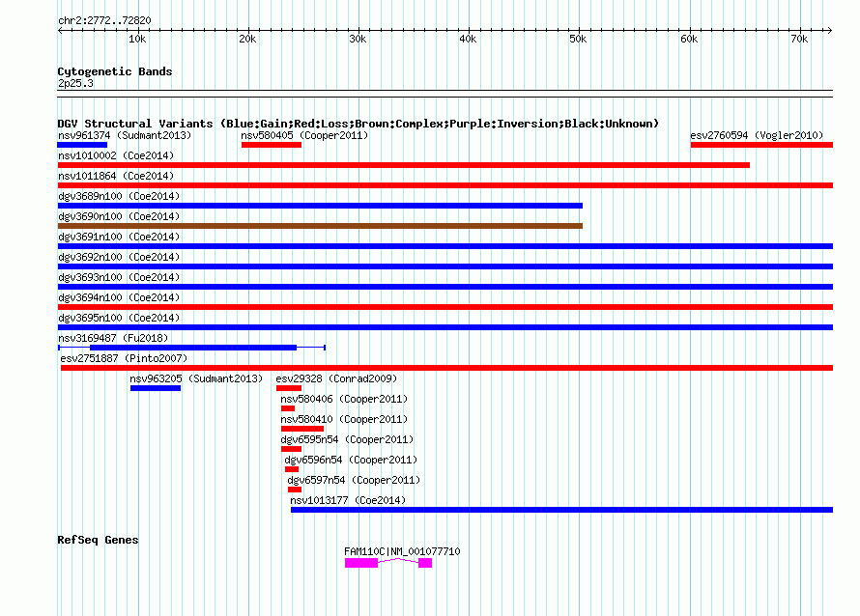This screenshot has height=616, width=860.
Task: Click the nsv1010002 (Coe2014) red bar
Action: pyautogui.click(x=403, y=165)
